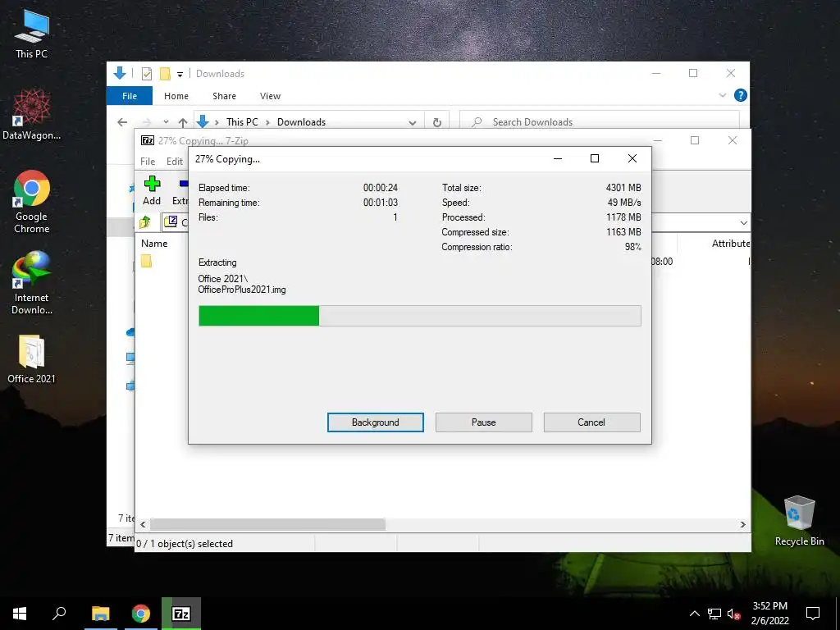This screenshot has height=630, width=840.
Task: Open network status tray icon
Action: pyautogui.click(x=714, y=614)
